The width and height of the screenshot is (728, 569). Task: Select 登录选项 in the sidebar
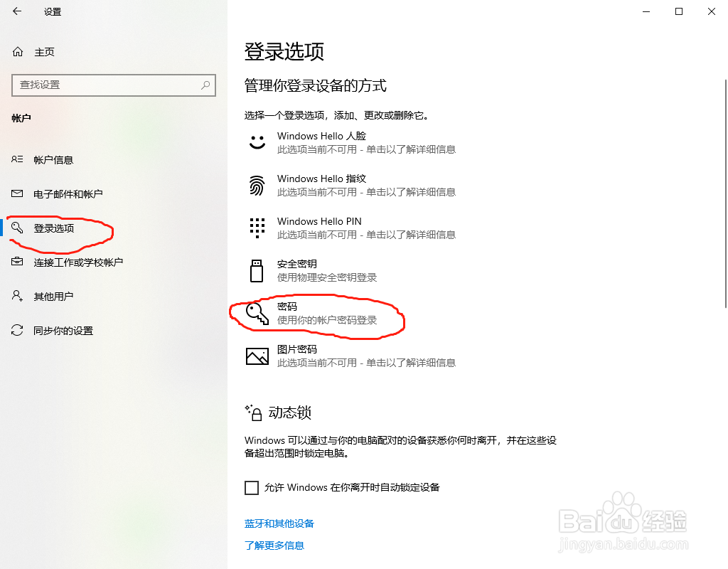pos(54,228)
